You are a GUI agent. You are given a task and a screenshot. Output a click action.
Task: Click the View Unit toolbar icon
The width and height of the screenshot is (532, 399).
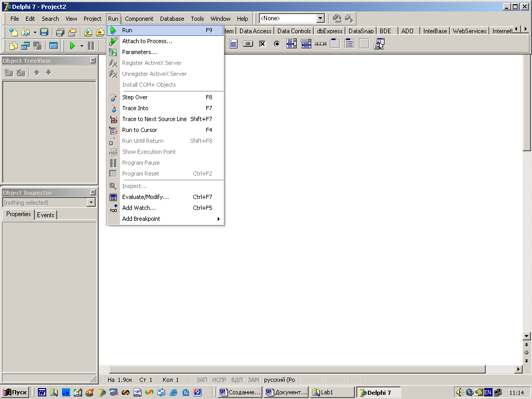(x=14, y=46)
